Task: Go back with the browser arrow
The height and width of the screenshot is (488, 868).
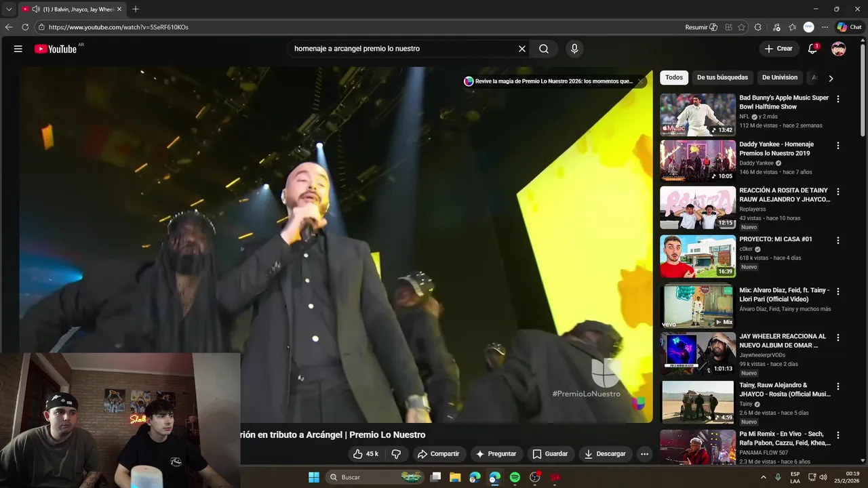Action: click(x=9, y=27)
